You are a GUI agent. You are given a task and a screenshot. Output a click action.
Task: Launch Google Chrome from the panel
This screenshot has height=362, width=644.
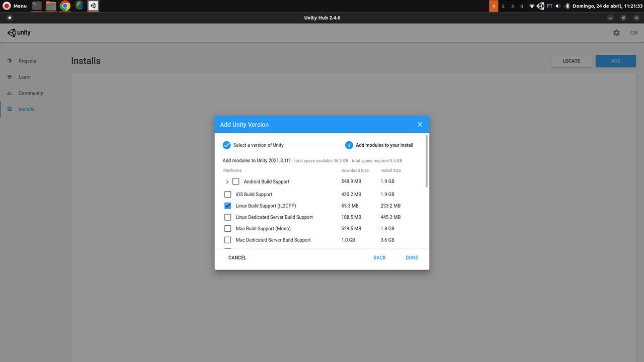[65, 6]
